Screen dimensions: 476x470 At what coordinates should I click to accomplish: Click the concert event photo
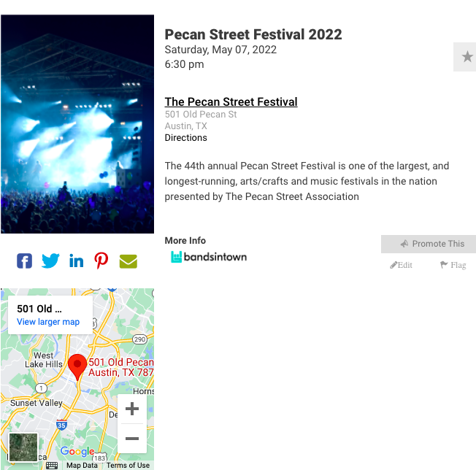tap(77, 124)
